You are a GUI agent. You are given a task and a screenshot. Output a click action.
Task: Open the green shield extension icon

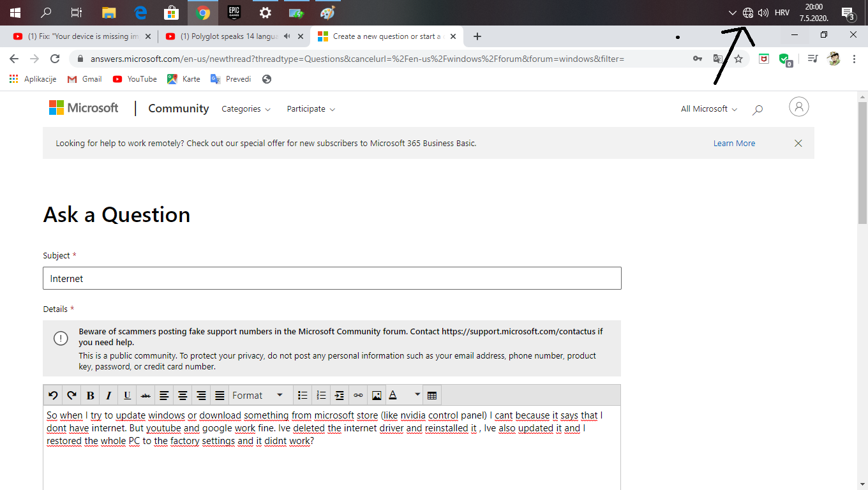coord(785,59)
